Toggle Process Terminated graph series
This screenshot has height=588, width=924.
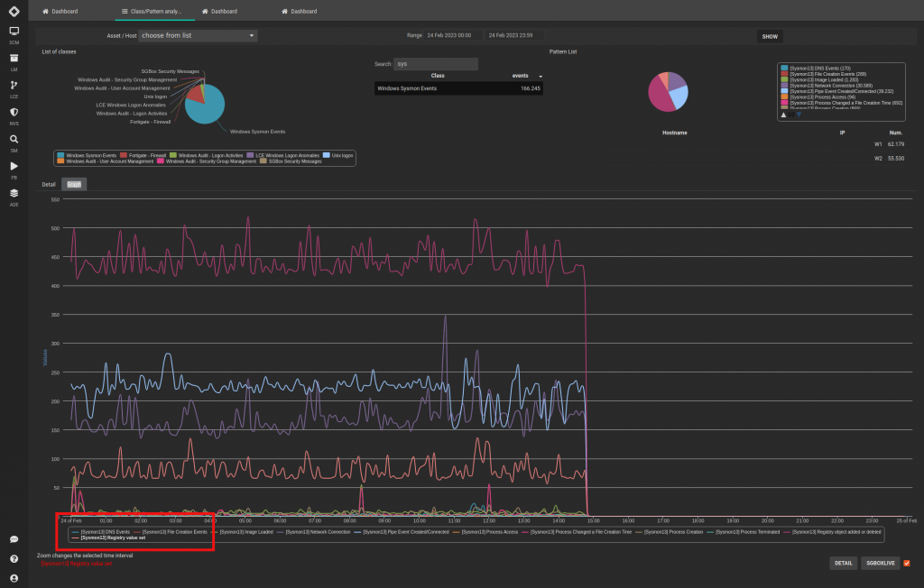click(x=744, y=532)
